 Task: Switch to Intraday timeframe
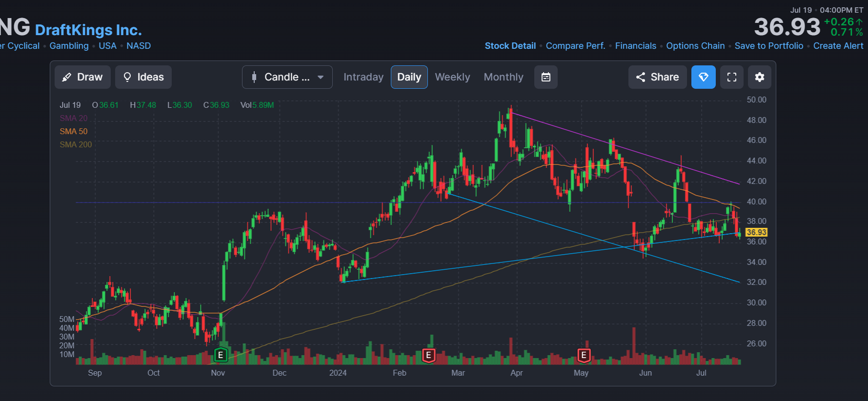point(363,77)
